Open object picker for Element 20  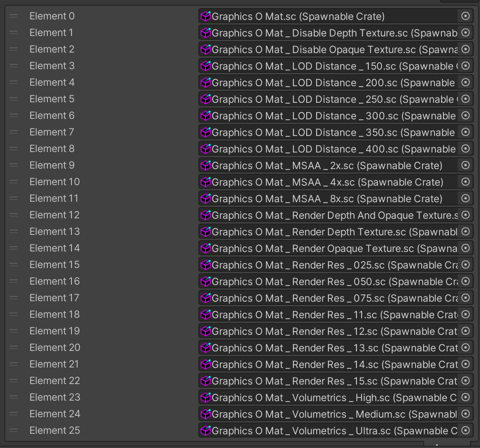pyautogui.click(x=465, y=347)
